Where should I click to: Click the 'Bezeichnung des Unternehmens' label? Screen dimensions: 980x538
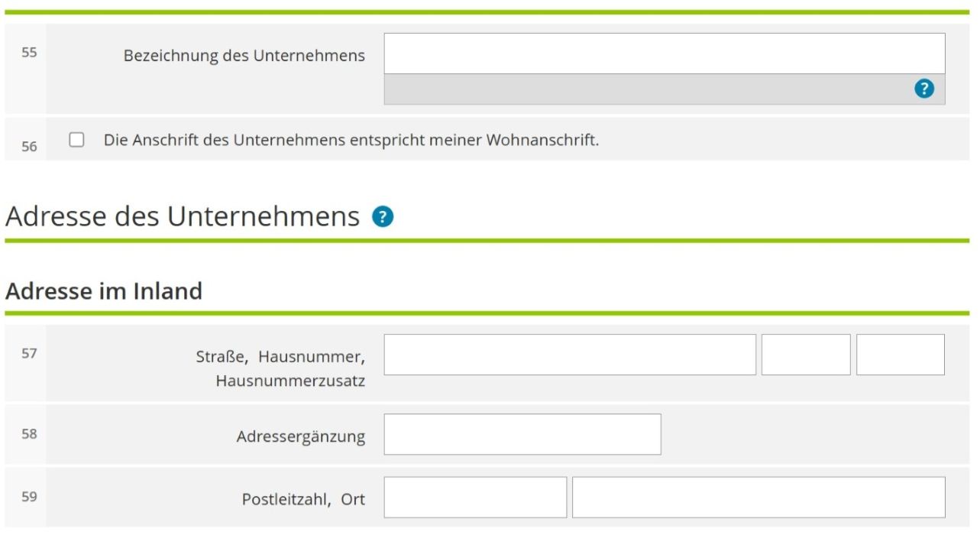(x=244, y=56)
